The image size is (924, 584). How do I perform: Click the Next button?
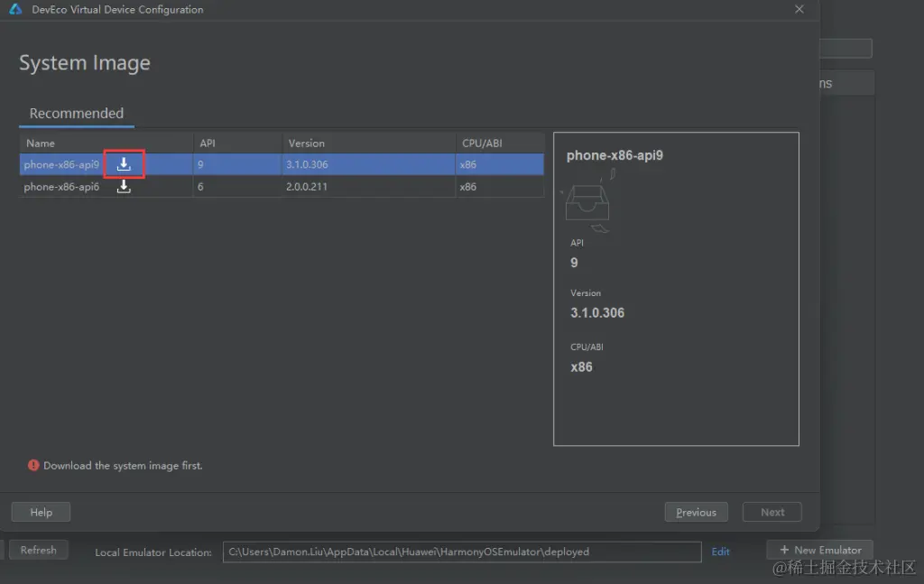[772, 512]
